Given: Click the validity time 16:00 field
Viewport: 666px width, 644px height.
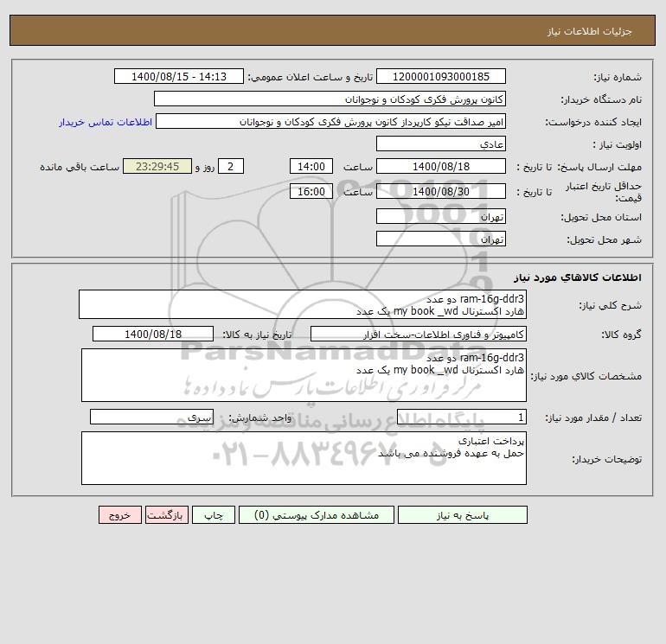Looking at the screenshot, I should pyautogui.click(x=311, y=191).
